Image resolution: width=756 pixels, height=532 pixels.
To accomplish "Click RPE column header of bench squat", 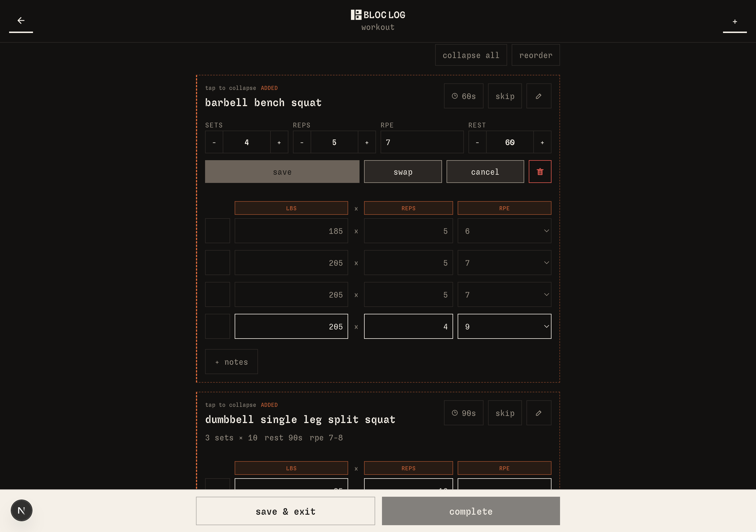I will coord(505,208).
